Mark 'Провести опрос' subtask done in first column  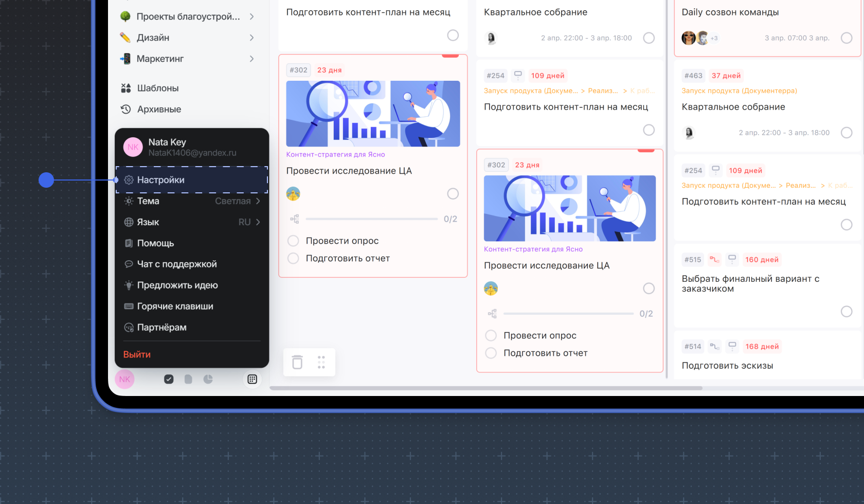click(293, 241)
